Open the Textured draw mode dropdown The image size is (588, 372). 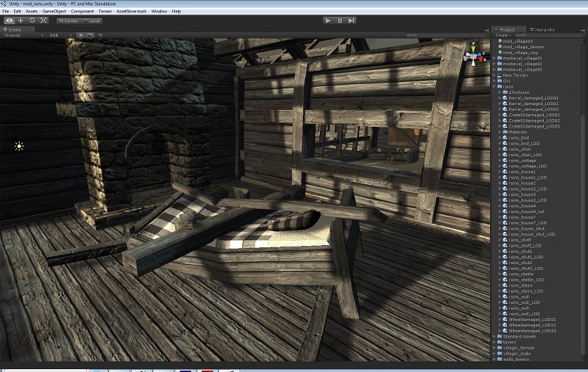click(x=23, y=35)
